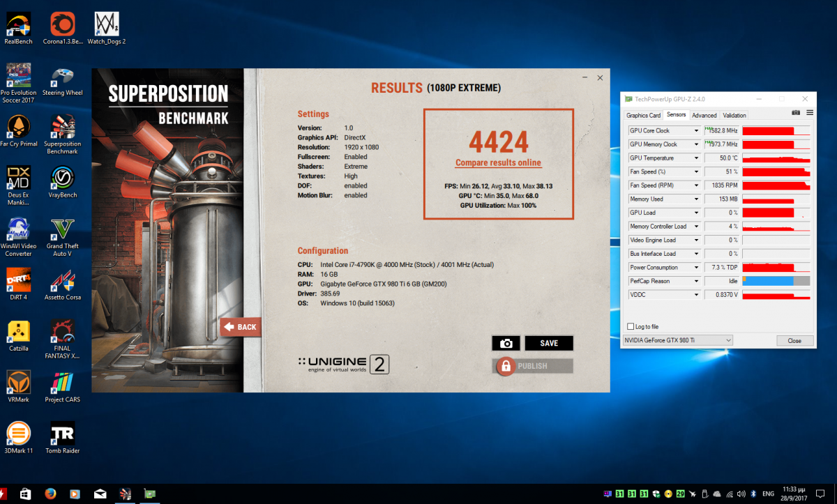Select the FINAL FANTASY desktop icon

(63, 339)
